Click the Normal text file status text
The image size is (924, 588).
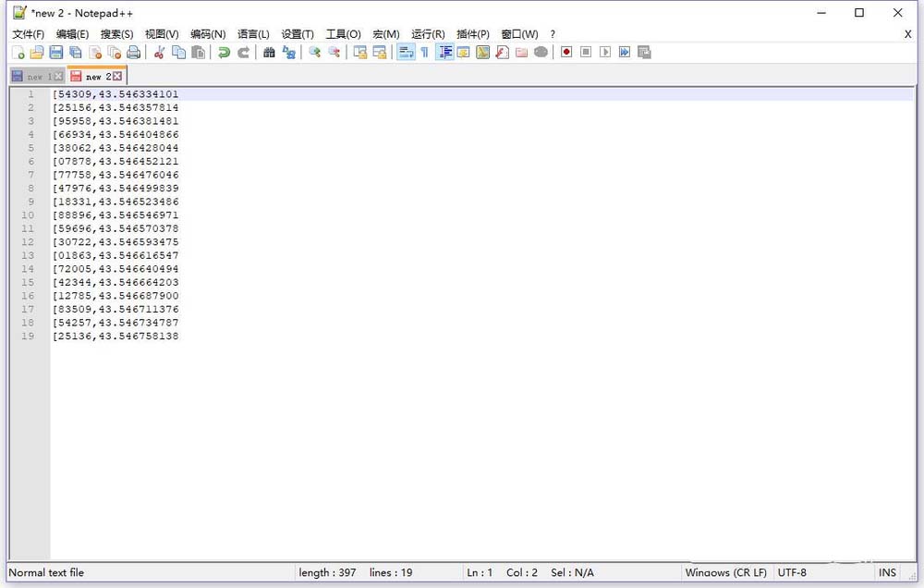[x=46, y=572]
